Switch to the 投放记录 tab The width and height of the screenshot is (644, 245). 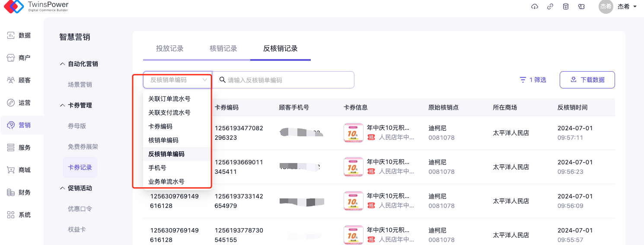(x=170, y=49)
